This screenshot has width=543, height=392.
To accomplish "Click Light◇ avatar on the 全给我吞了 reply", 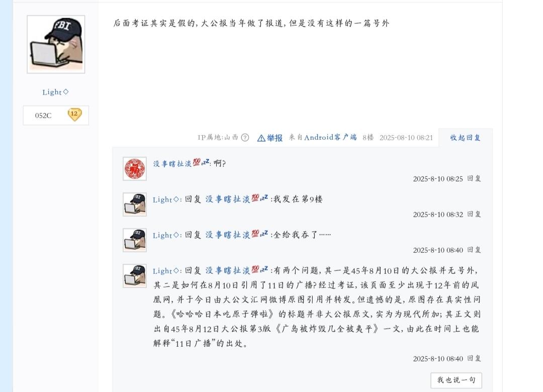I will pos(135,240).
